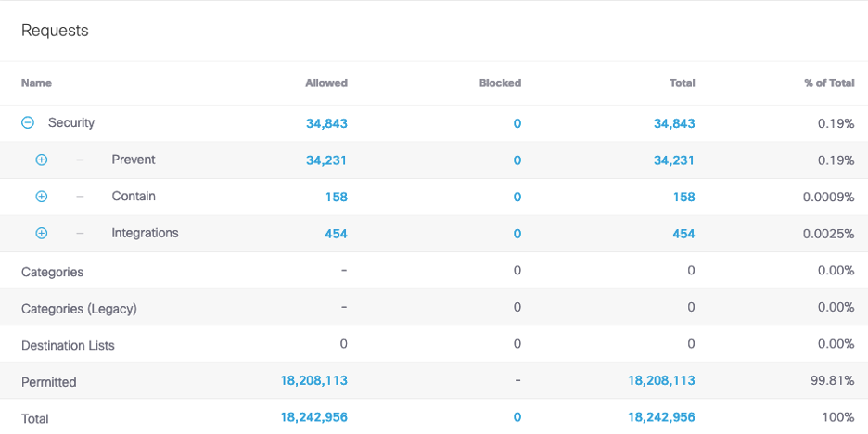Open Contain allowed value 158
The image size is (868, 434).
[x=336, y=197]
